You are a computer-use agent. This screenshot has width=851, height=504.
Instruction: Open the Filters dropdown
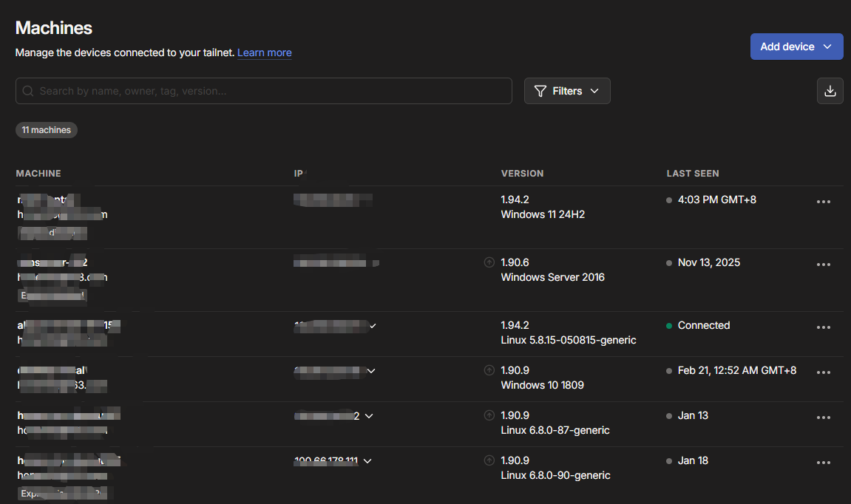[x=567, y=91]
